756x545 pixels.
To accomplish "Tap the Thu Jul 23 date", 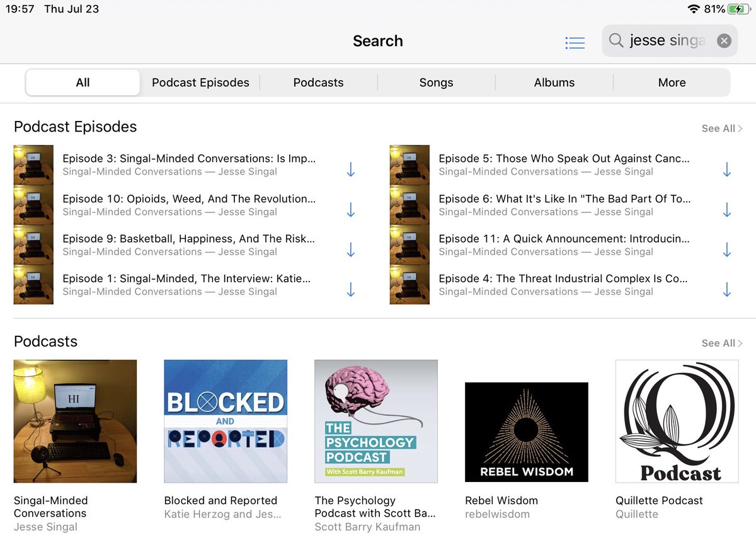I will pyautogui.click(x=71, y=9).
